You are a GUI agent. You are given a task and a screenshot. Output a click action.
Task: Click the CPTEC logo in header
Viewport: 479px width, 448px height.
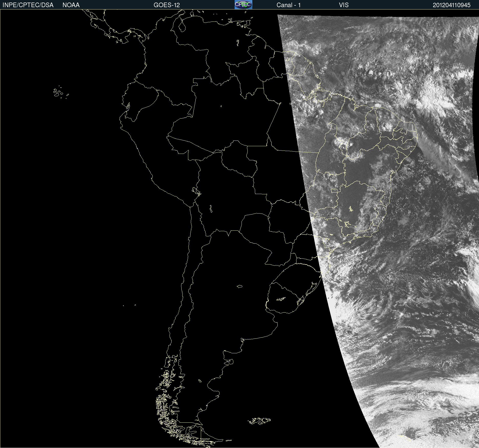243,5
